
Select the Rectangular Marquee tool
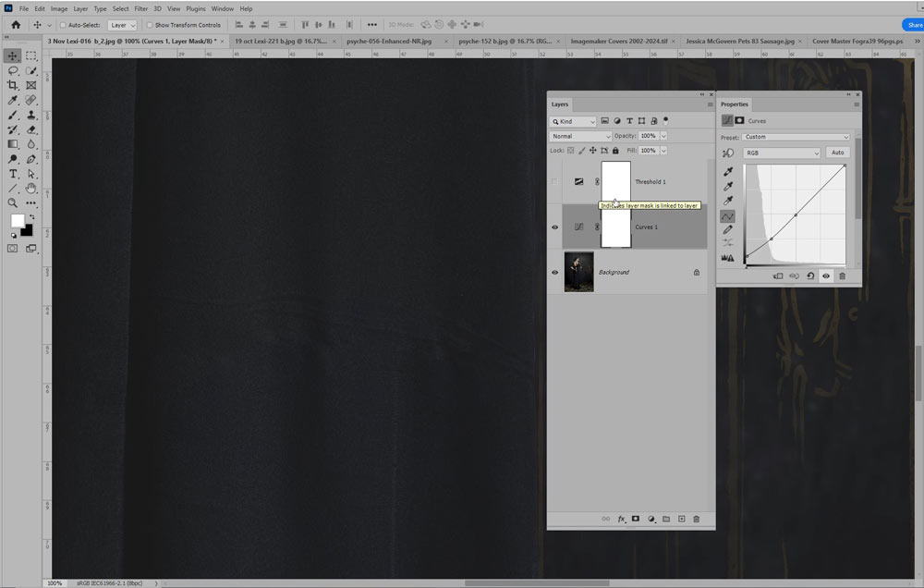coord(31,56)
